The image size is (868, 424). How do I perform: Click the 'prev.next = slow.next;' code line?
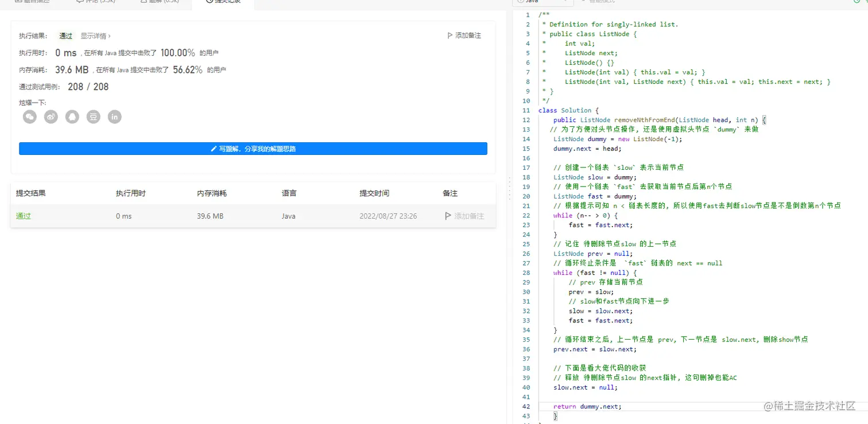595,349
